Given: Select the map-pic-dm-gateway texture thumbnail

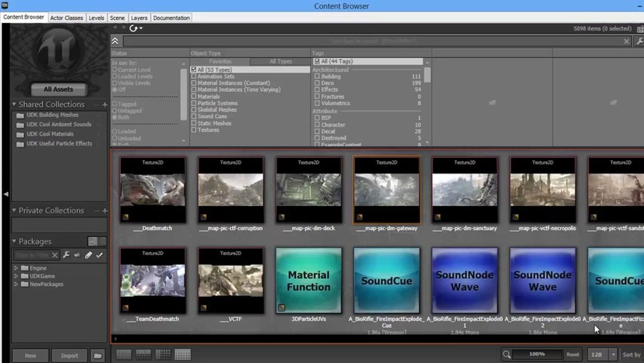Looking at the screenshot, I should tap(387, 190).
